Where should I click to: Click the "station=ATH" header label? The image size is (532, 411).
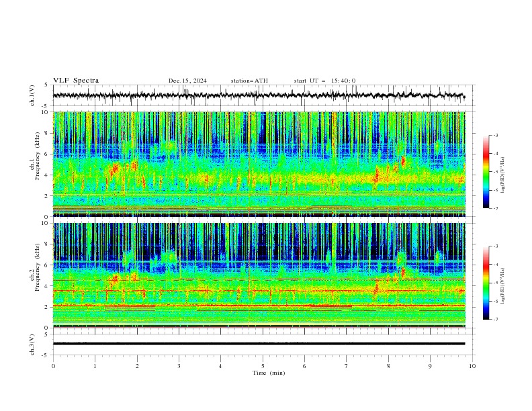(x=249, y=81)
